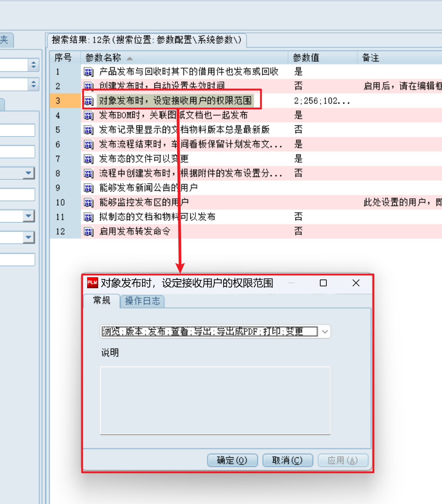Click parameter icon of row 拟制态的文档和物料可以发布

pyautogui.click(x=88, y=217)
